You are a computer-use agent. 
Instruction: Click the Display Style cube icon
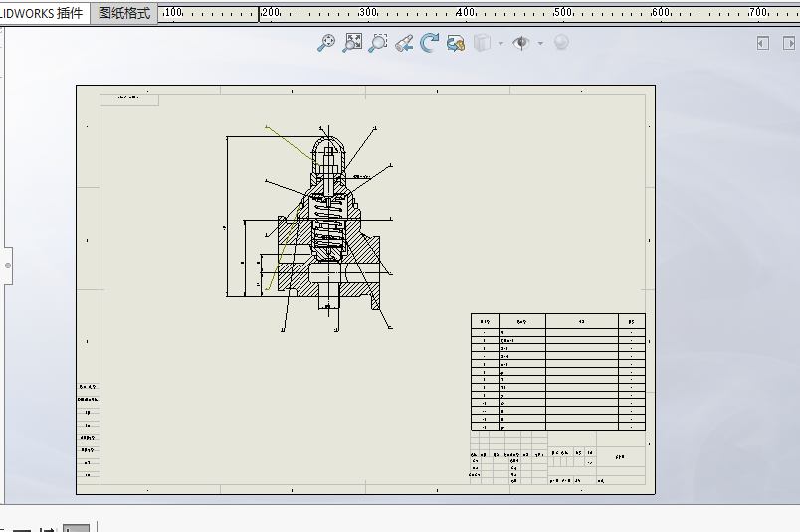[x=482, y=43]
